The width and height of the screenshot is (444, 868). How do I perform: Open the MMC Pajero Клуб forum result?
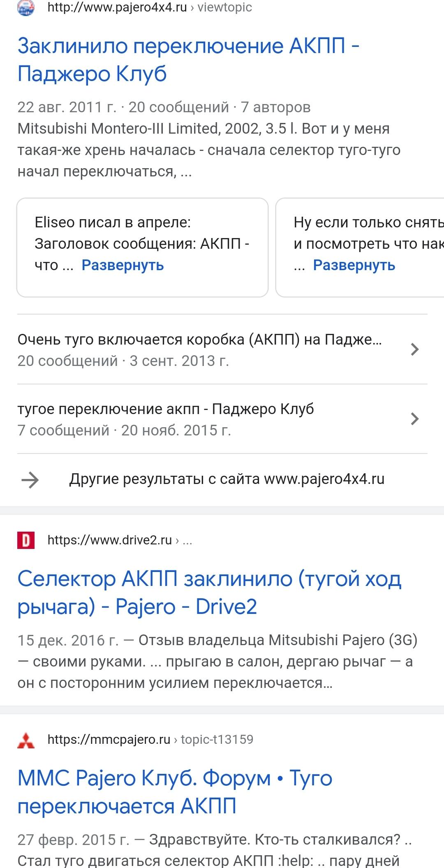click(175, 792)
